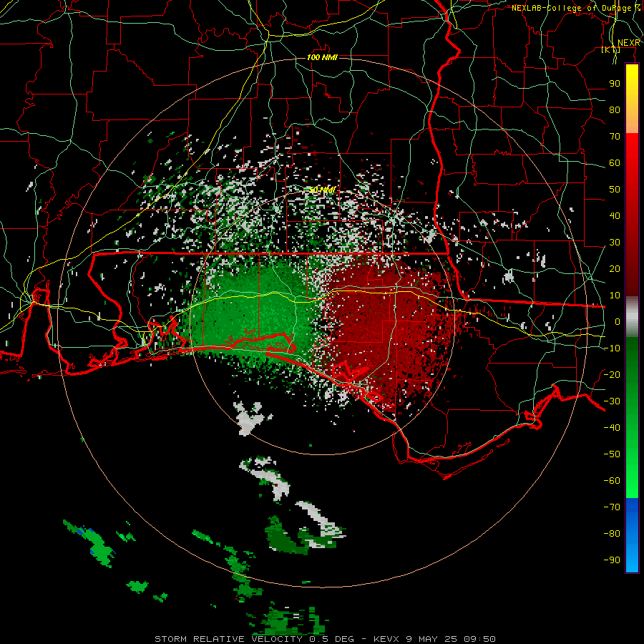Click the 09:50 timestamp in footer

[479, 639]
